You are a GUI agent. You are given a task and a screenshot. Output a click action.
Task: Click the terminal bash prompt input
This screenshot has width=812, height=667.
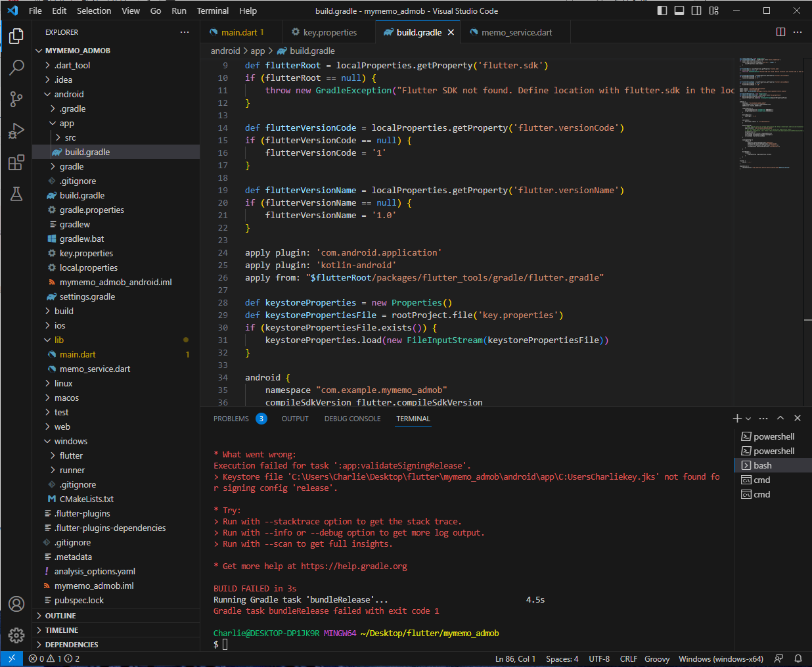click(x=225, y=645)
